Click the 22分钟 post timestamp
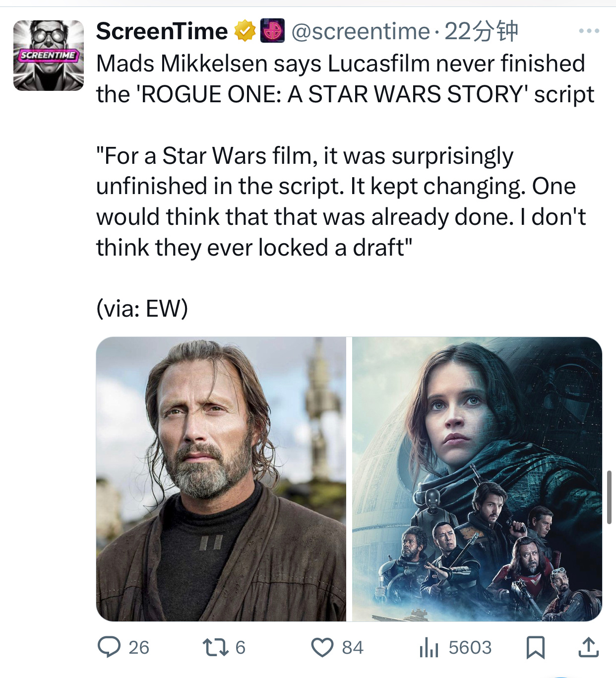616x678 pixels. click(x=481, y=32)
